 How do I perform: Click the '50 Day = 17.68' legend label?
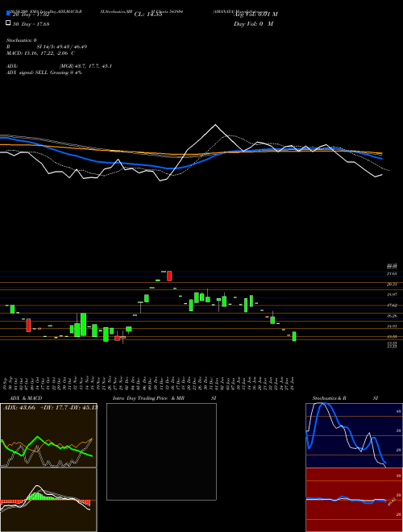coord(31,23)
